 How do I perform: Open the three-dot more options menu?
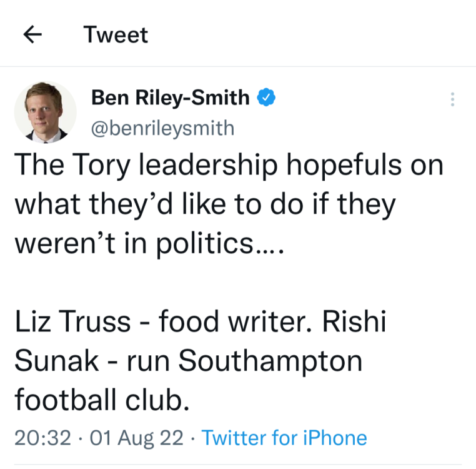[x=453, y=99]
